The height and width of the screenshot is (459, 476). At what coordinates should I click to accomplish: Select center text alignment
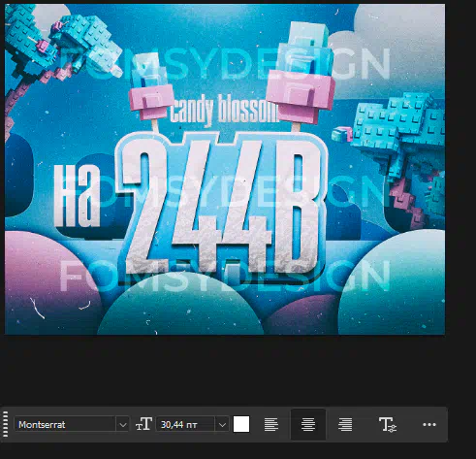(308, 424)
